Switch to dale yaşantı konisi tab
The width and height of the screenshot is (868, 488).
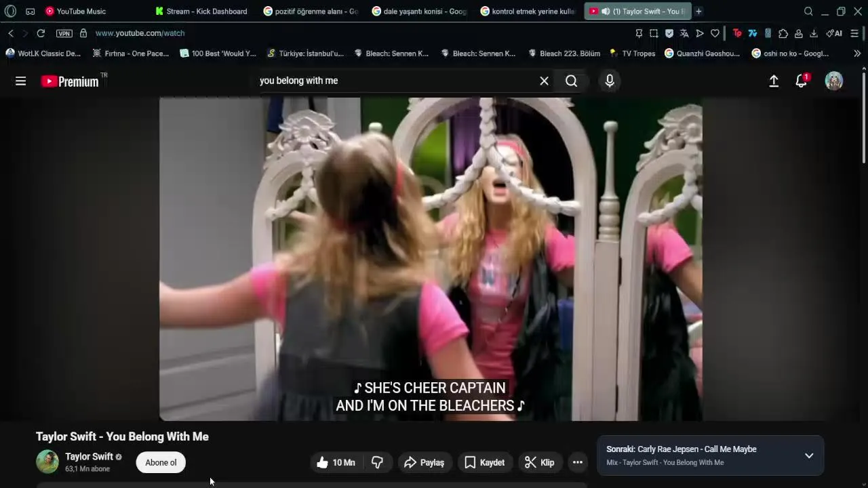click(419, 12)
